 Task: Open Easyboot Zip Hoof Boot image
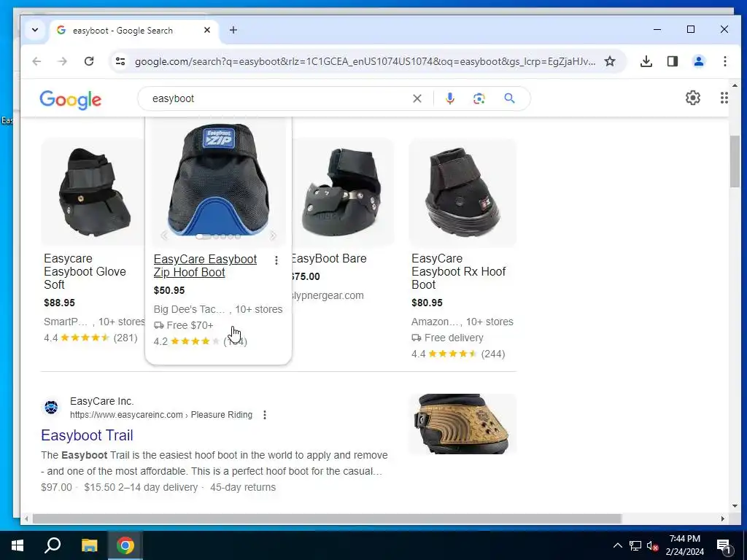click(218, 179)
